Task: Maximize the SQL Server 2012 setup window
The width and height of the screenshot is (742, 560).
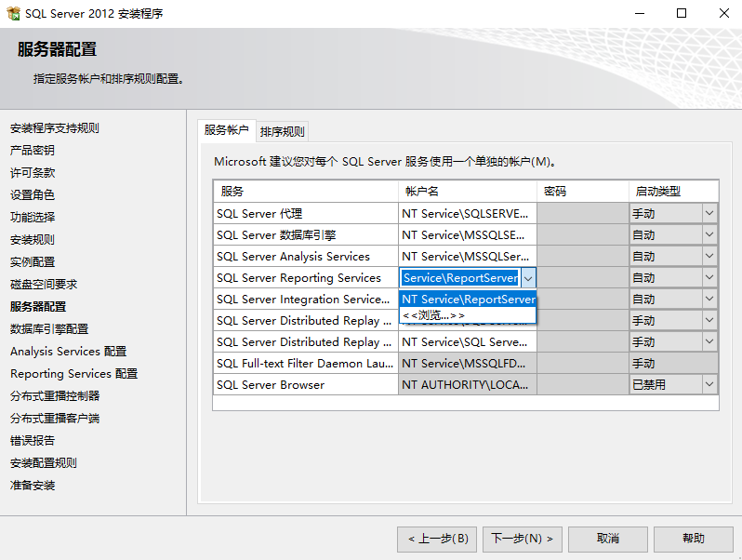Action: click(682, 13)
